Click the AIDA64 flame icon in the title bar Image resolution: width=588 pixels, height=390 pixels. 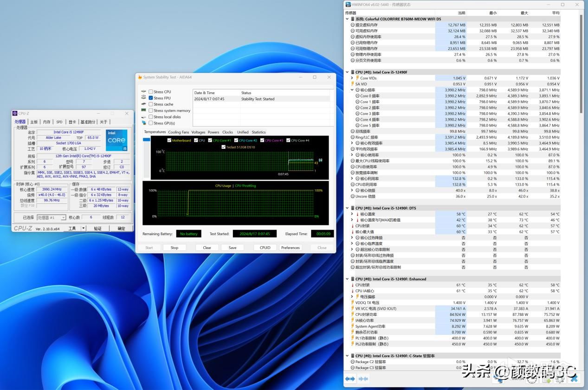click(x=140, y=77)
